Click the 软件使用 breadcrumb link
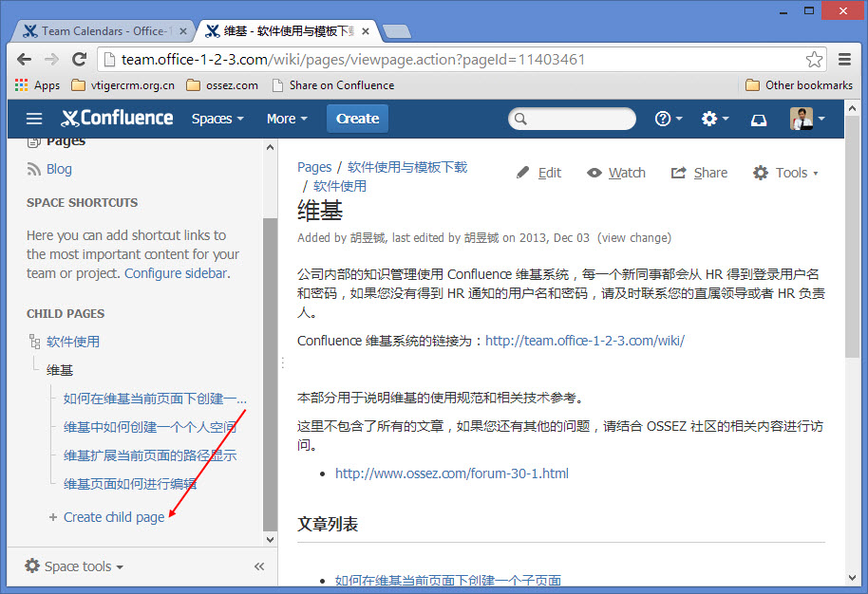Image resolution: width=868 pixels, height=594 pixels. (x=340, y=186)
